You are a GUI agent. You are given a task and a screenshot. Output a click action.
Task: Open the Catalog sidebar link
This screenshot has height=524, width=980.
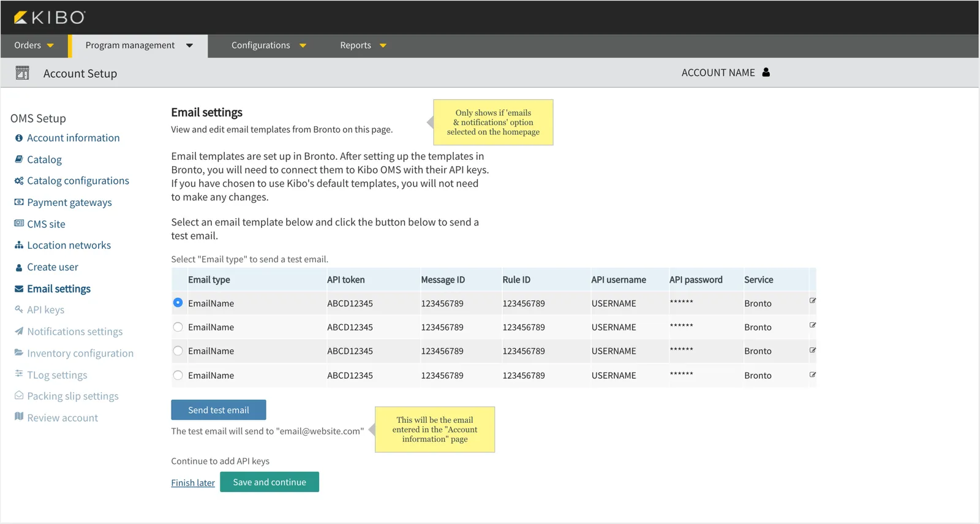[45, 159]
